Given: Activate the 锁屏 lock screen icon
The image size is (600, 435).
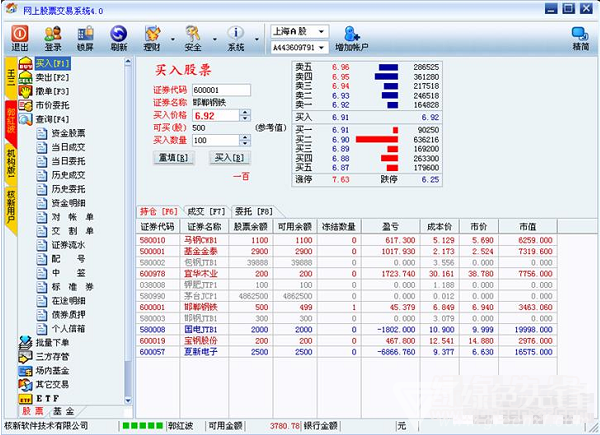Looking at the screenshot, I should click(x=85, y=38).
